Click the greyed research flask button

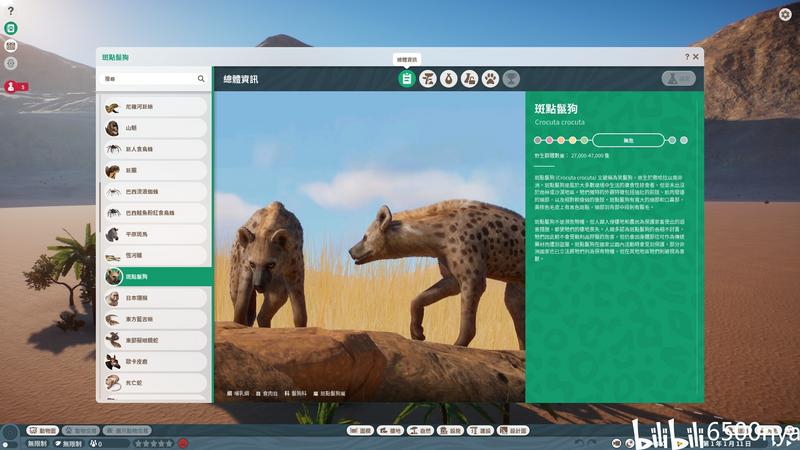pyautogui.click(x=679, y=79)
